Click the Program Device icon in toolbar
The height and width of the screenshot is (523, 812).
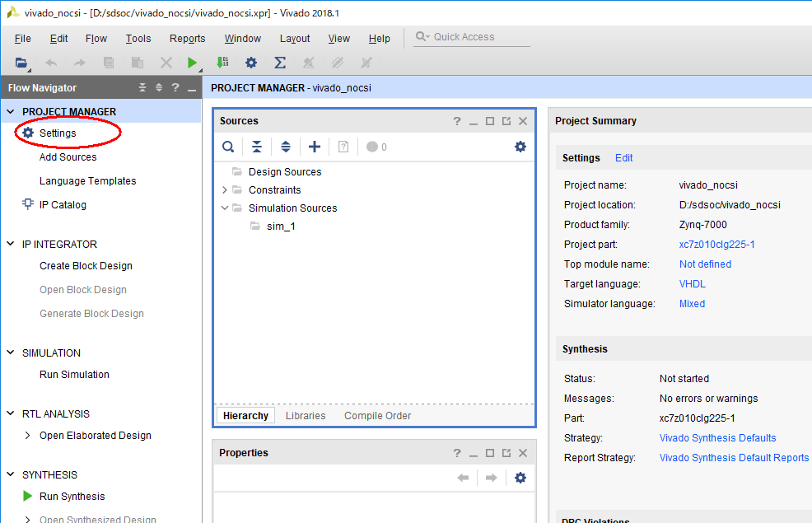coord(222,63)
